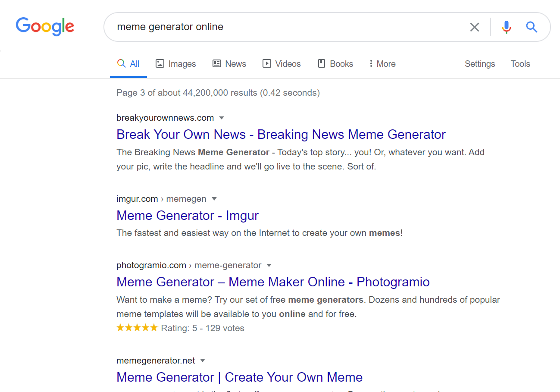Click the five-star rating of Photogramio result
The height and width of the screenshot is (392, 560).
[137, 328]
